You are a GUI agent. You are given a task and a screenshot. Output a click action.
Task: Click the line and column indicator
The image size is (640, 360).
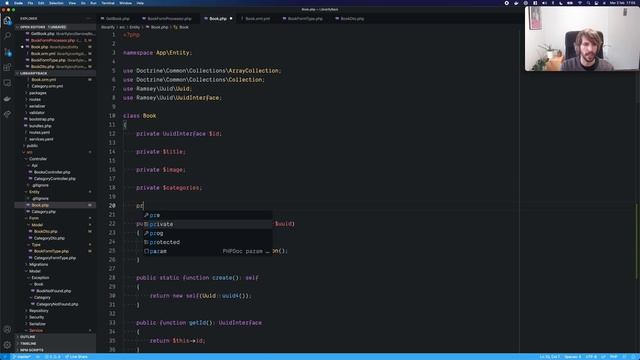click(x=550, y=357)
